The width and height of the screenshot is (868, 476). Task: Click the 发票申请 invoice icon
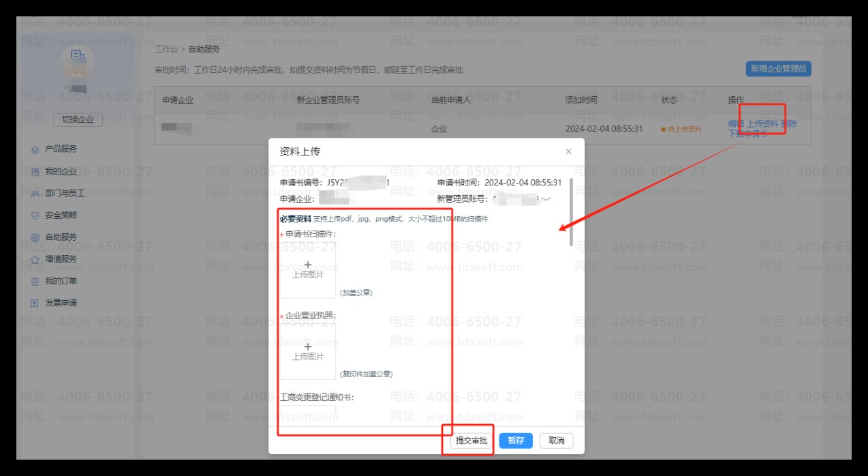tap(35, 303)
